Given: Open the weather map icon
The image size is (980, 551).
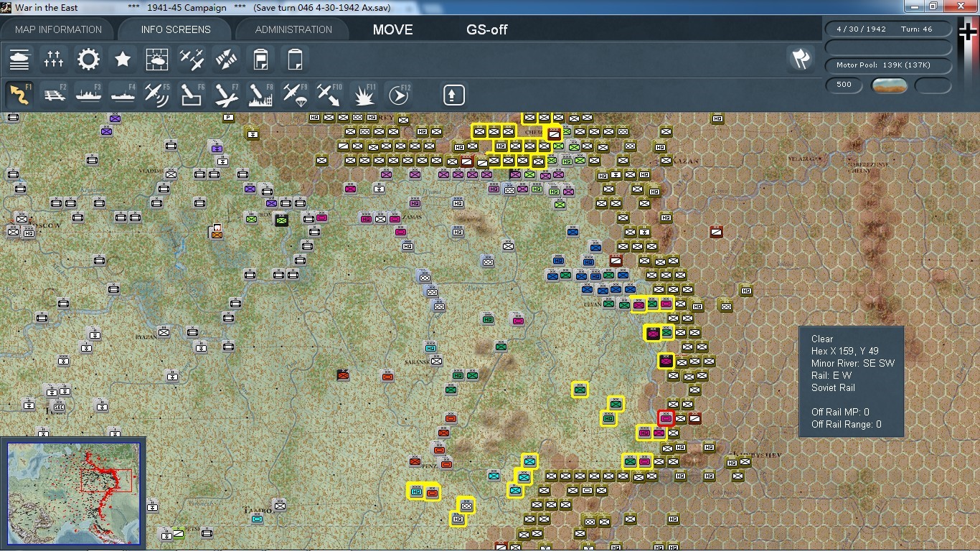Looking at the screenshot, I should (x=157, y=59).
